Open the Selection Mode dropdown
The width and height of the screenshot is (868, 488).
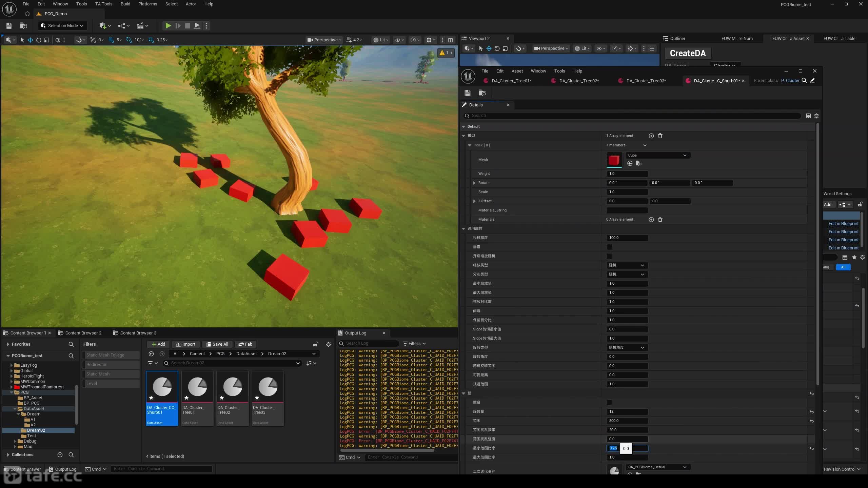[62, 25]
